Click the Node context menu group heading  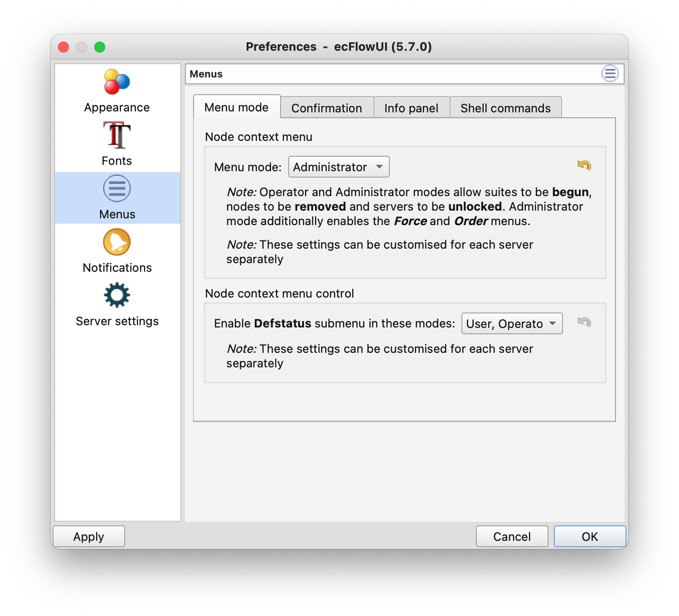tap(258, 136)
